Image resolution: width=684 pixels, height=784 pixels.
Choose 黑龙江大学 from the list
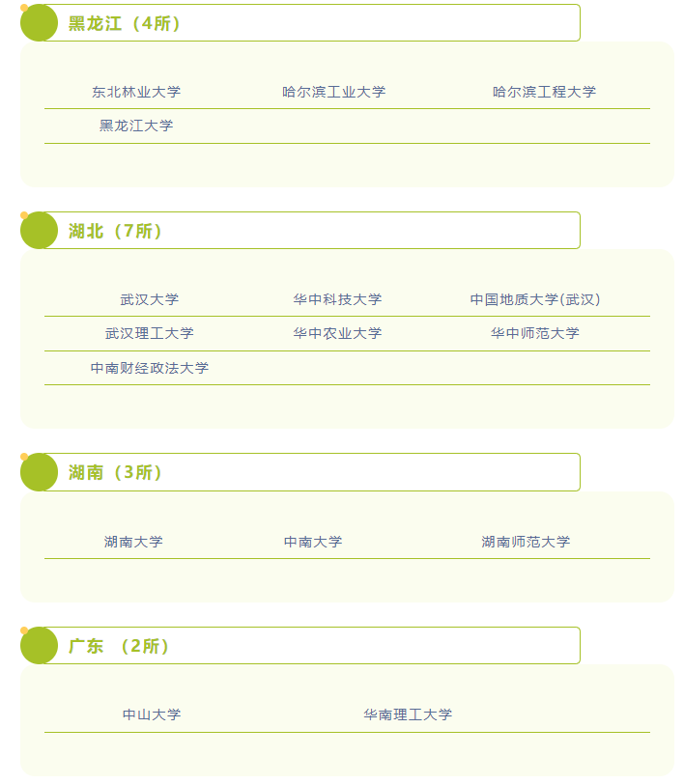[x=136, y=126]
